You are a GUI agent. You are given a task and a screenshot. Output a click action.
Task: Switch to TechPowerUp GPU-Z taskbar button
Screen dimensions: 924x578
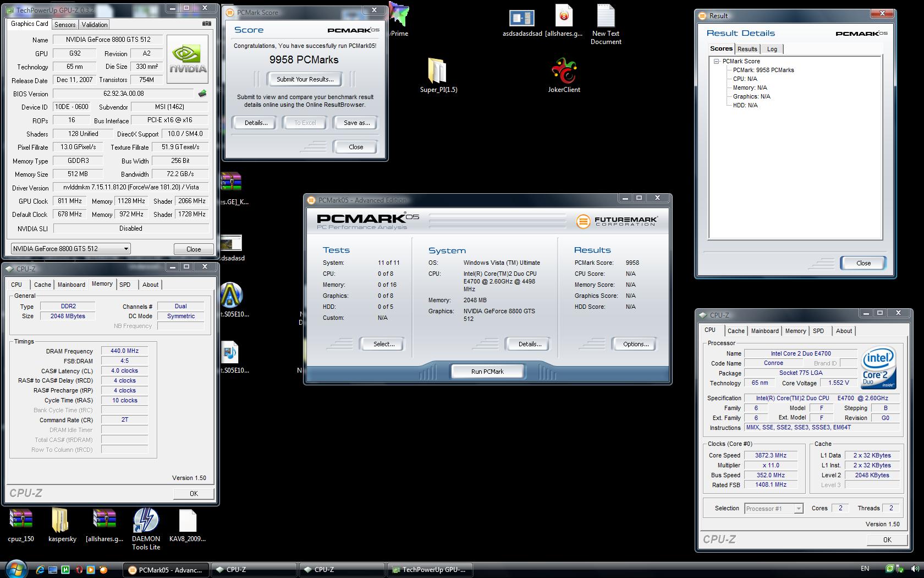(429, 570)
